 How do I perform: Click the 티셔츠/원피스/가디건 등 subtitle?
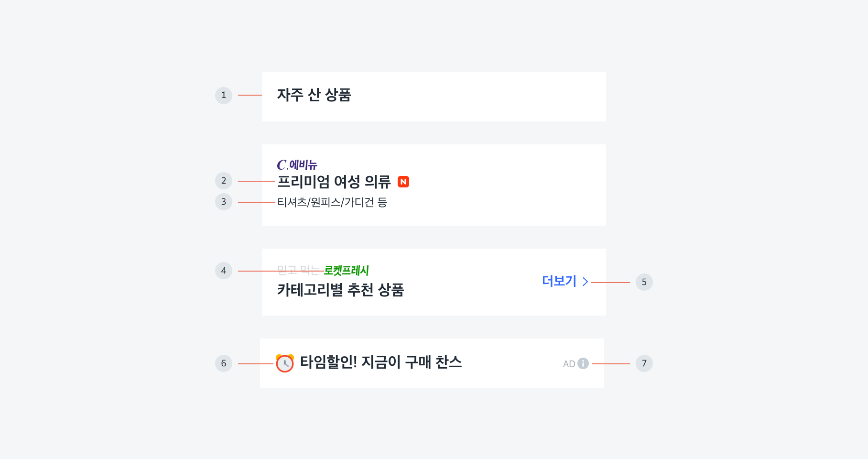(332, 202)
